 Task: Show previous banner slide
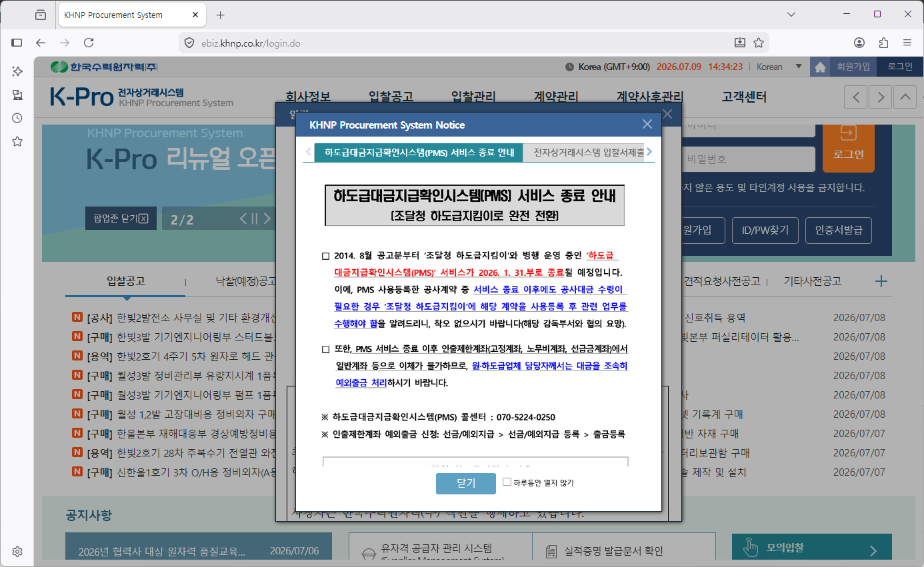[243, 219]
